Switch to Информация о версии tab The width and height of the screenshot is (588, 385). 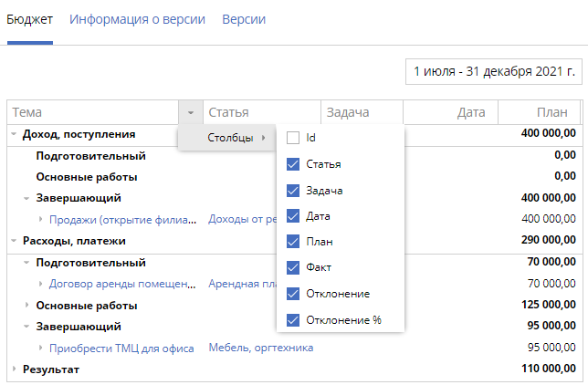(x=137, y=19)
